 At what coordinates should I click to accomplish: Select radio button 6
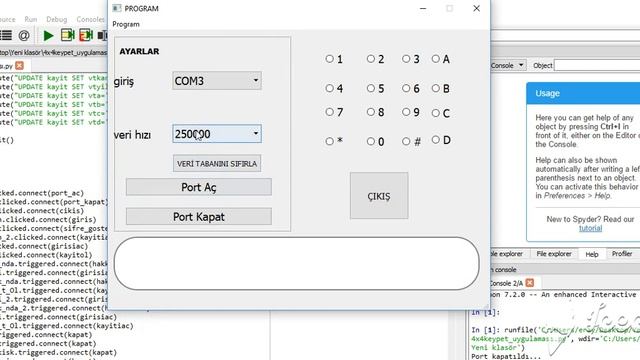click(x=406, y=88)
